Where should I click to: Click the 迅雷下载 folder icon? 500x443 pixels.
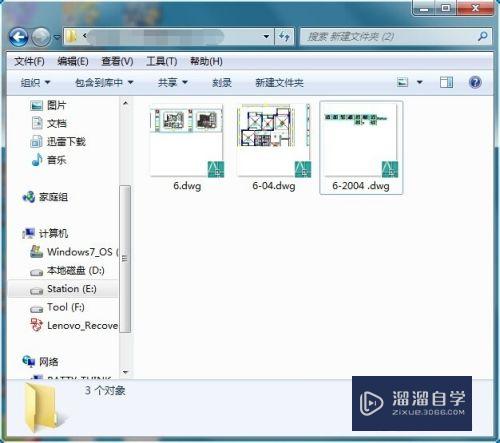36,142
